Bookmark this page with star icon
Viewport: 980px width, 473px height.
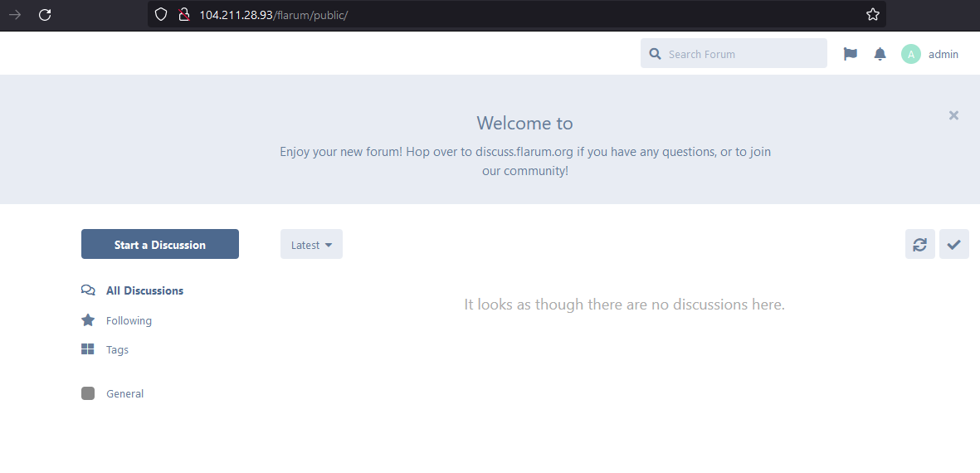tap(872, 14)
